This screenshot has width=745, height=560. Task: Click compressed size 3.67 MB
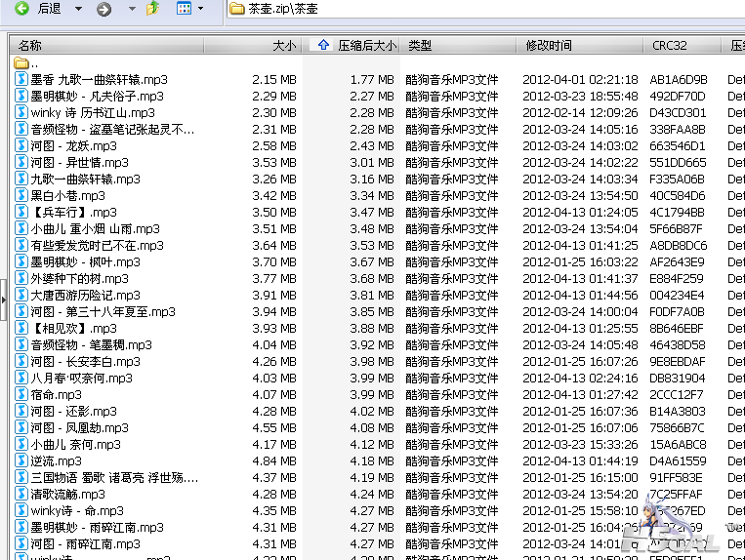(x=372, y=262)
